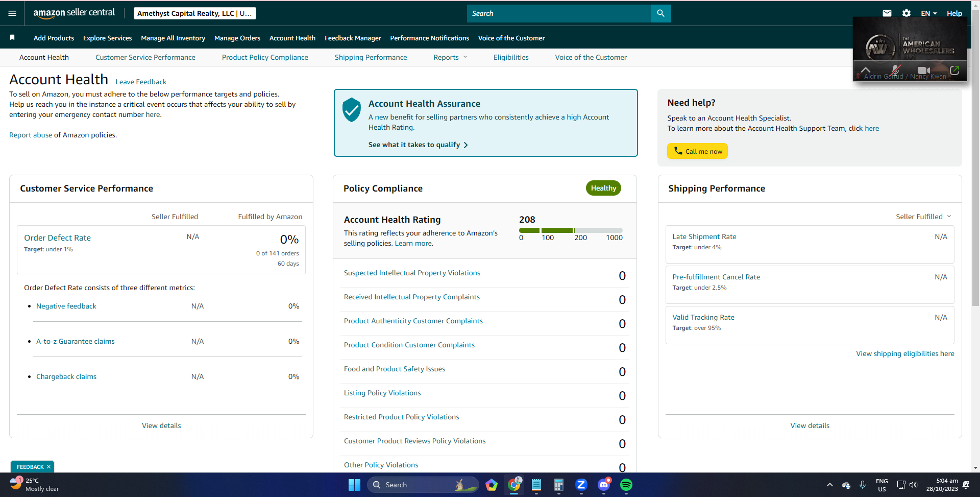The image size is (980, 497).
Task: Open the Late Shipment Rate link
Action: [704, 236]
